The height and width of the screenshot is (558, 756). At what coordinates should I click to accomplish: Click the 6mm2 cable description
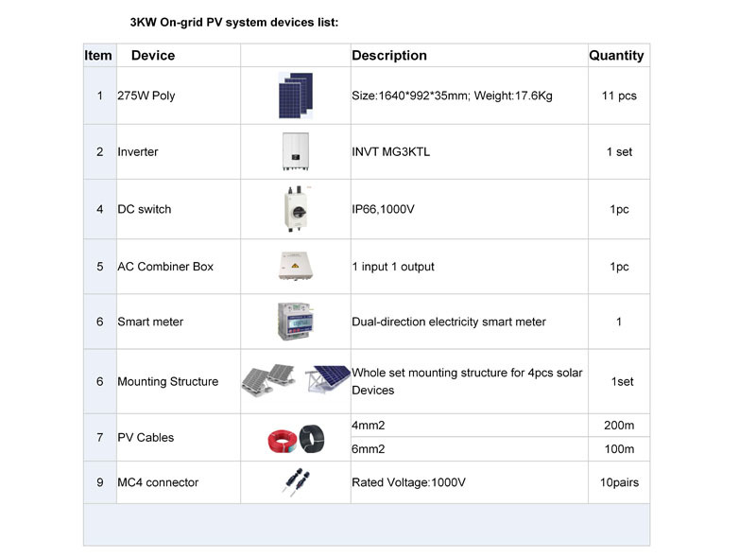click(368, 449)
